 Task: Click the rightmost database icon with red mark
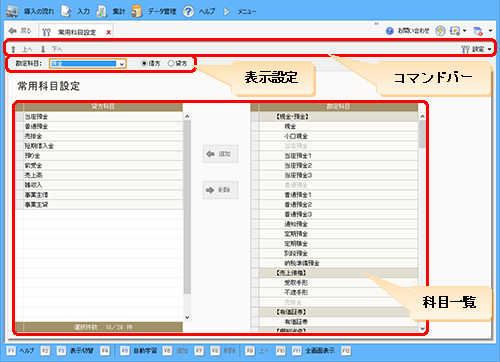[x=478, y=31]
